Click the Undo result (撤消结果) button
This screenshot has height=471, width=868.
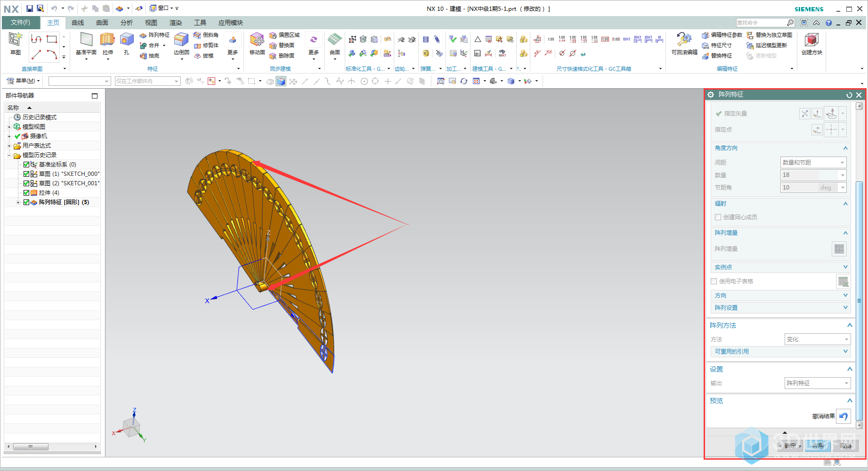(843, 416)
